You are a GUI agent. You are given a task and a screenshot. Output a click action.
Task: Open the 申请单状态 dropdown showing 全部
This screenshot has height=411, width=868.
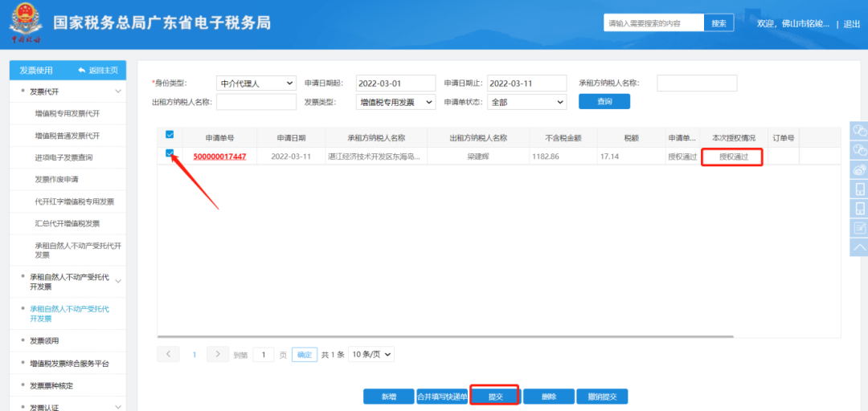point(526,102)
